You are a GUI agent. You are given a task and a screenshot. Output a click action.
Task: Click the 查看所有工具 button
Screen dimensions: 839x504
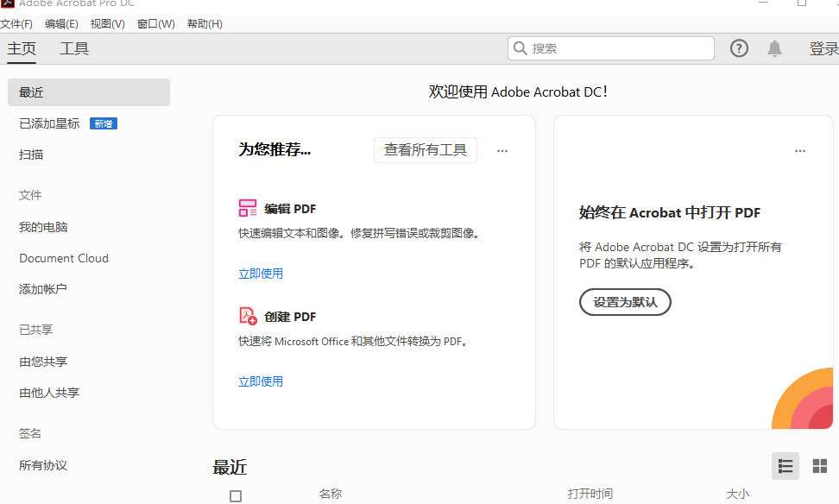[x=425, y=150]
